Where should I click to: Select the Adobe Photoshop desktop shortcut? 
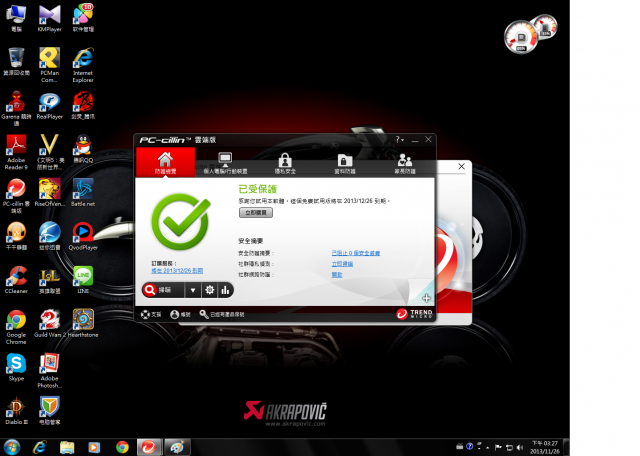click(x=49, y=371)
